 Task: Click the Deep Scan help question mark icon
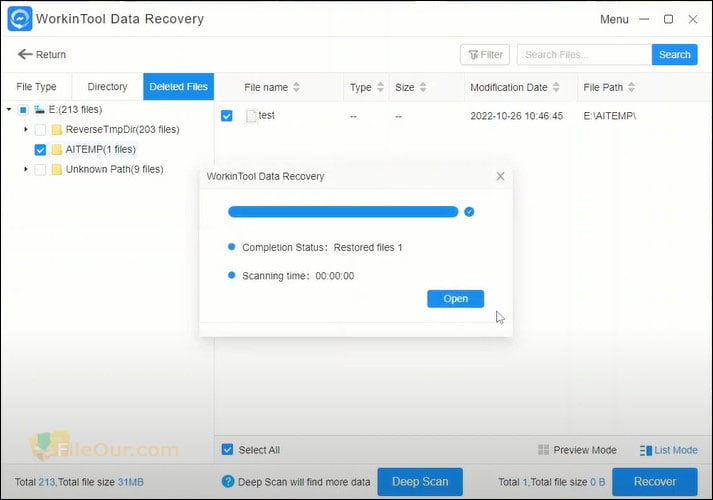pos(227,481)
